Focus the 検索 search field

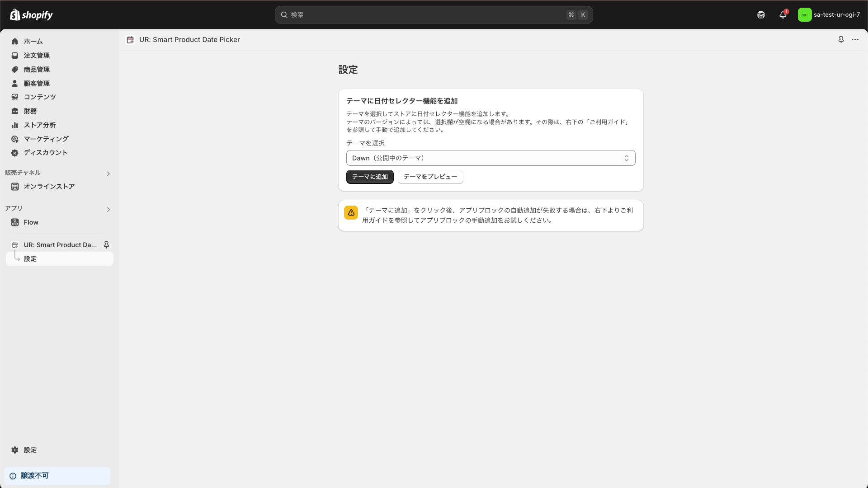tap(425, 15)
